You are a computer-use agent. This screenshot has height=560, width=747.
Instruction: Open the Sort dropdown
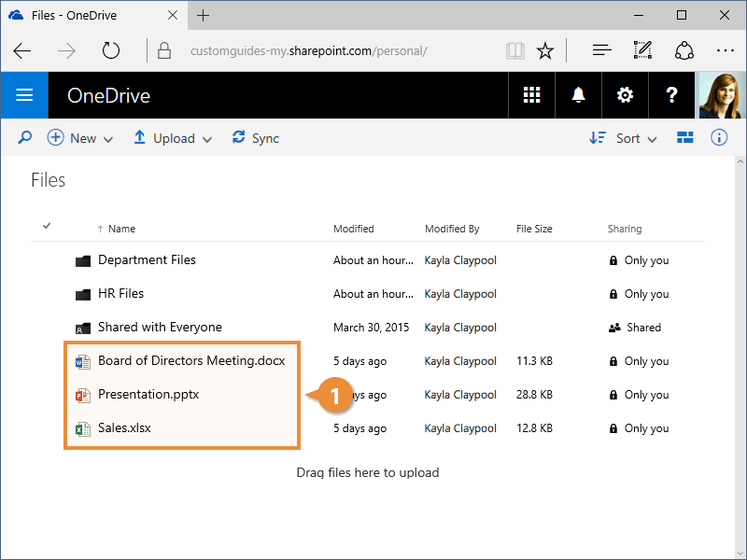(x=624, y=138)
